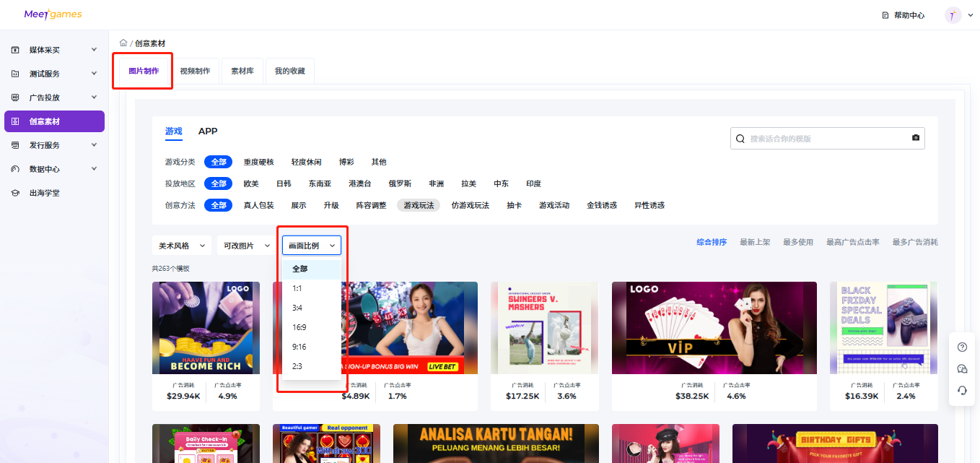980x463 pixels.
Task: Click the WeChat chat icon on the right edge
Action: [962, 368]
